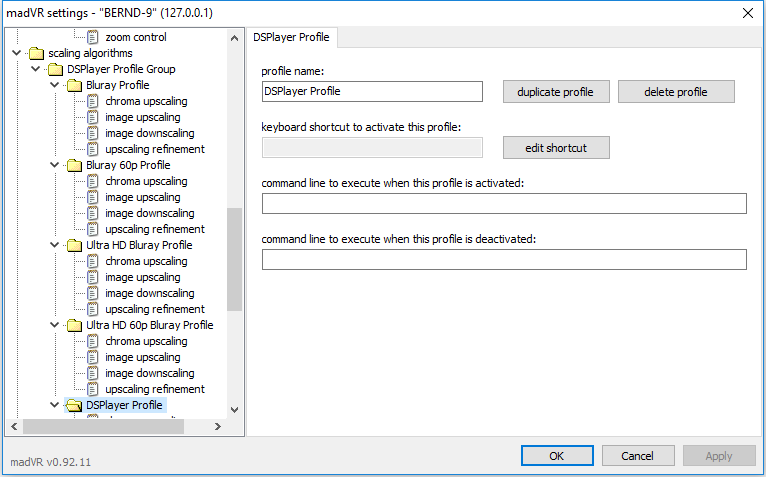Image resolution: width=766 pixels, height=477 pixels.
Task: Click upscaling refinement page icon under Bluray 60p Profile
Action: [92, 229]
